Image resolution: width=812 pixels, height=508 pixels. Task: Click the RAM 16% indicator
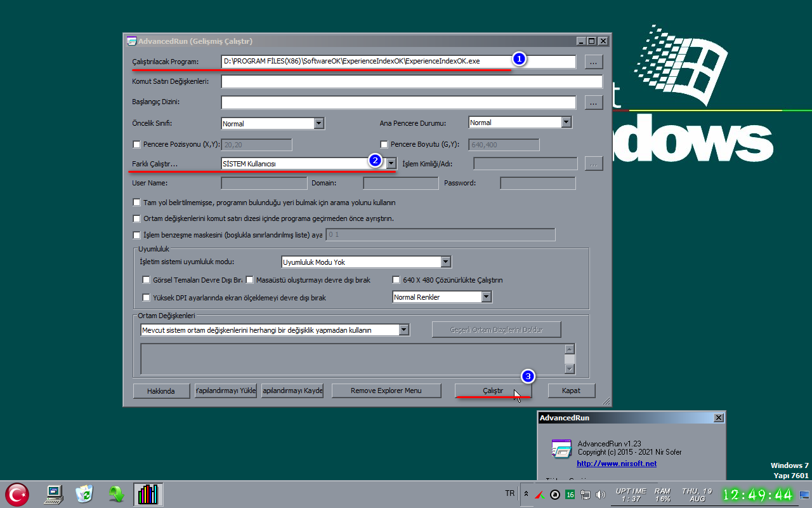pyautogui.click(x=663, y=495)
